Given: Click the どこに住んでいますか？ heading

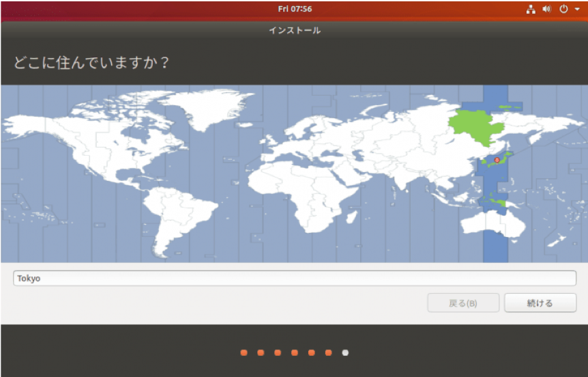Looking at the screenshot, I should point(91,62).
